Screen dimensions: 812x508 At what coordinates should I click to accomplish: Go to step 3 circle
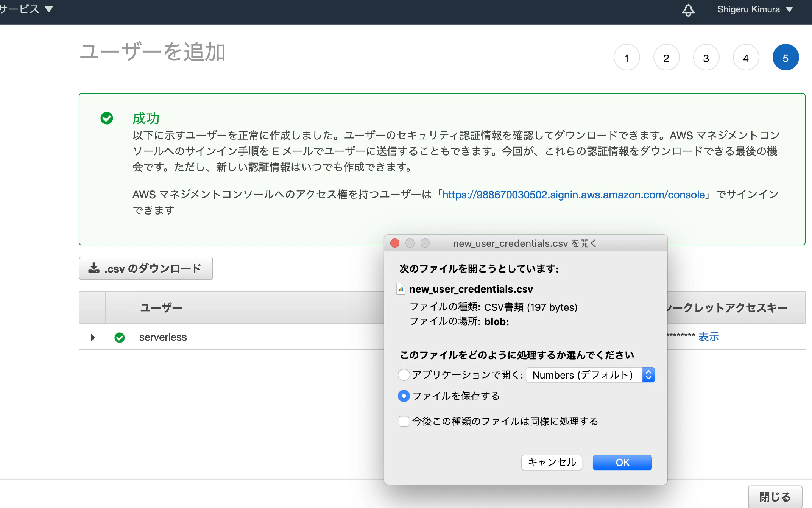click(x=706, y=58)
